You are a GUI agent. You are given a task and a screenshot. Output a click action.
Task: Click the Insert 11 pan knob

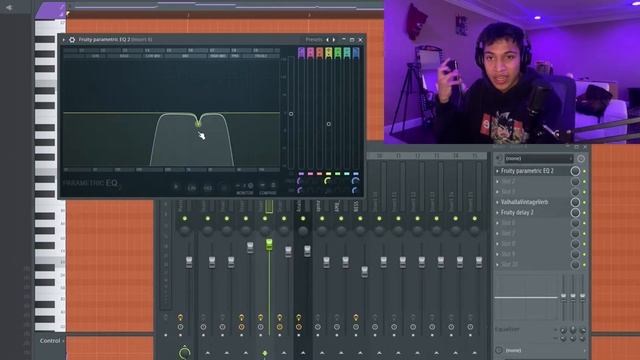[398, 231]
